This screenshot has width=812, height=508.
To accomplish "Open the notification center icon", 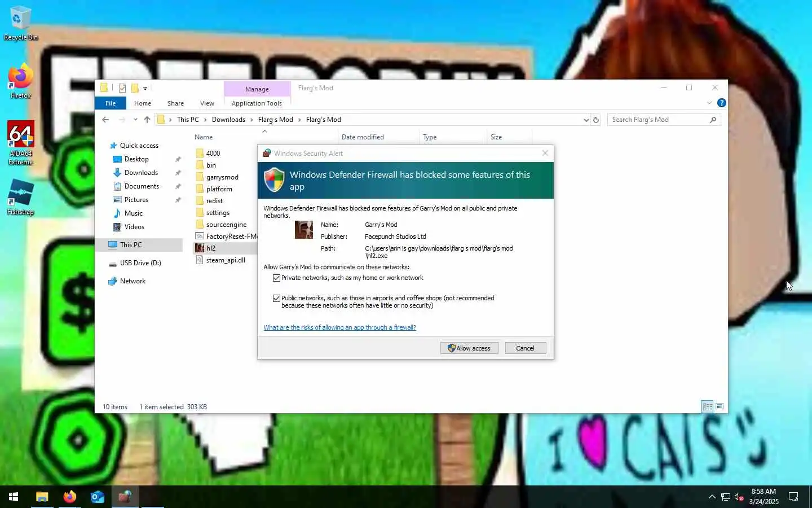I will tap(793, 497).
